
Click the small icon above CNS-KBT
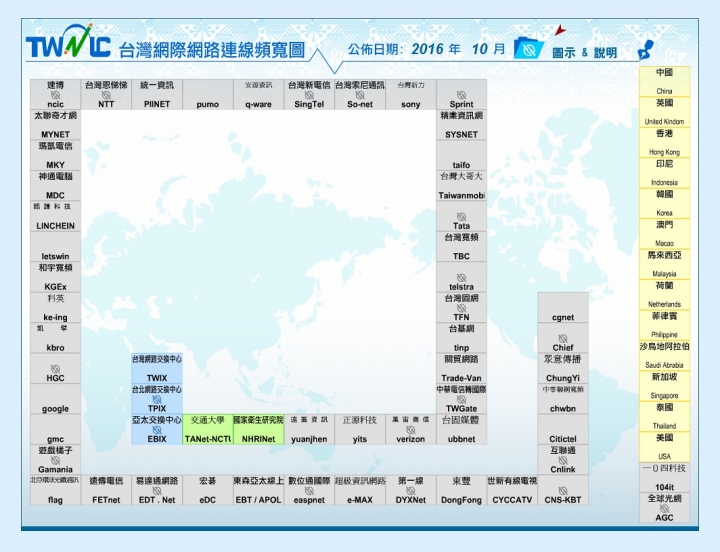coord(563,491)
